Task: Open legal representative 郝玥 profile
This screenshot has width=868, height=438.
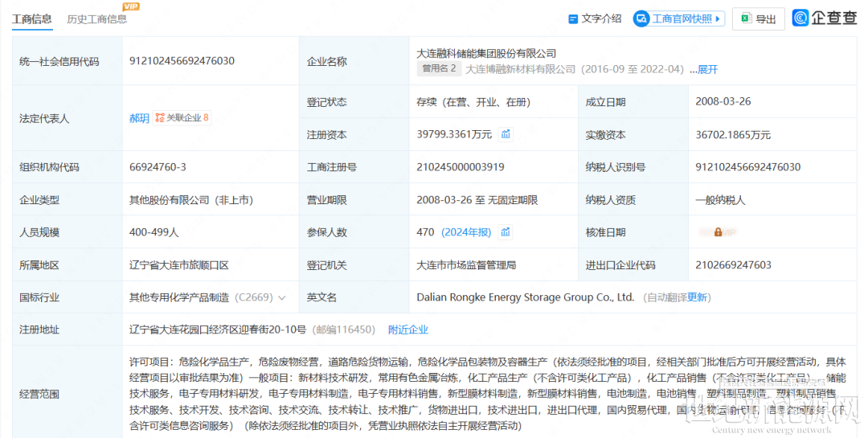Action: pos(139,118)
